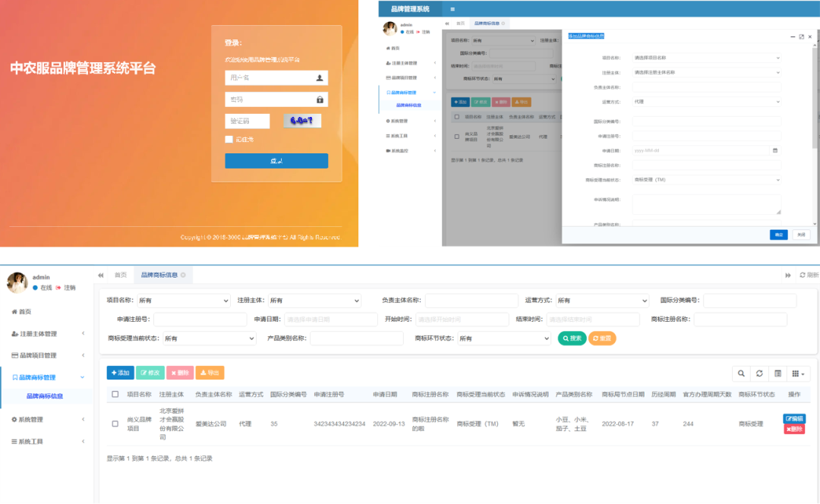Screen dimensions: 820x504
Task: Click the 系统工具 menu icon in the bottom sidebar
Action: [x=14, y=441]
